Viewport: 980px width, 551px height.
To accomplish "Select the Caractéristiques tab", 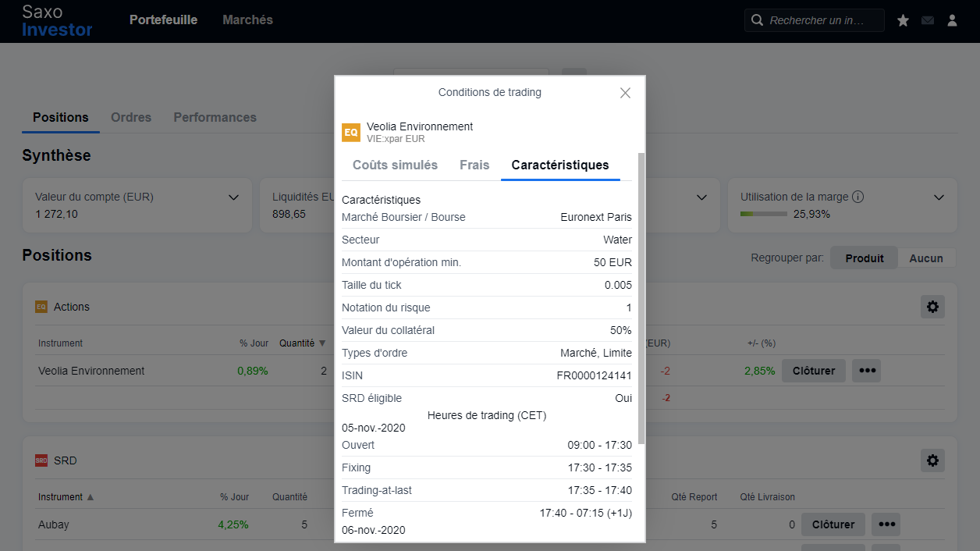I will [x=560, y=165].
